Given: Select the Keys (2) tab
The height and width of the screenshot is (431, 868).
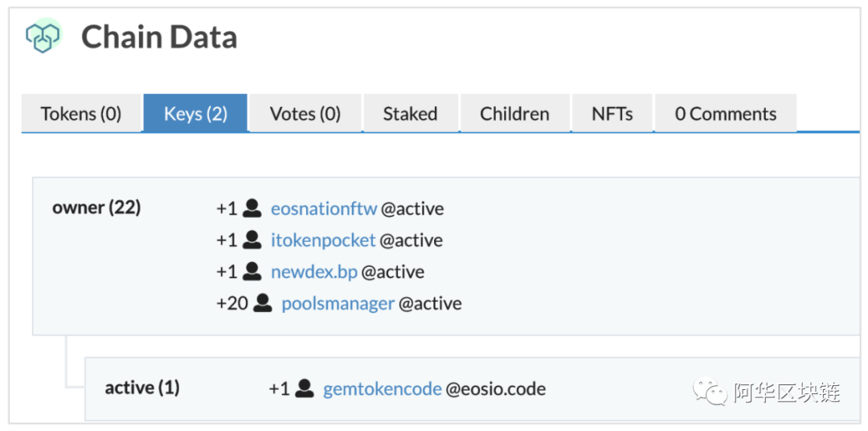Looking at the screenshot, I should click(195, 113).
